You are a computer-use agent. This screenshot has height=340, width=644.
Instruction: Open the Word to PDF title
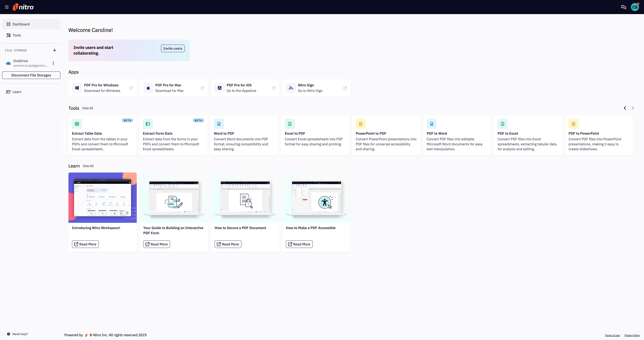224,134
